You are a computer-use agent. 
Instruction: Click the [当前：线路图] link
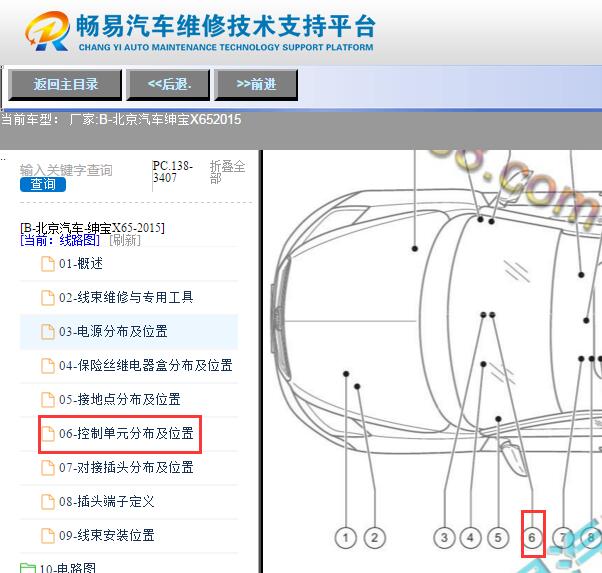pyautogui.click(x=60, y=240)
